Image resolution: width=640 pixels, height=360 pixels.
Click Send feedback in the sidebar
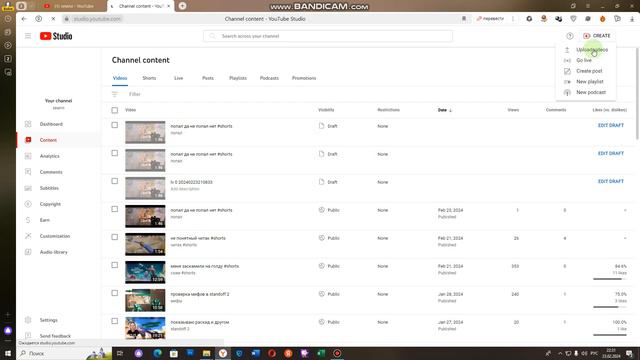[x=55, y=336]
